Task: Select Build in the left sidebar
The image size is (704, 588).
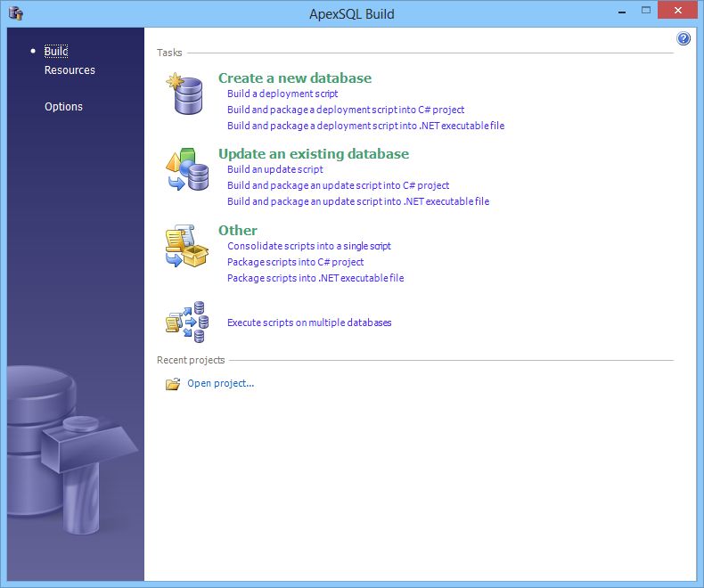Action: (55, 51)
